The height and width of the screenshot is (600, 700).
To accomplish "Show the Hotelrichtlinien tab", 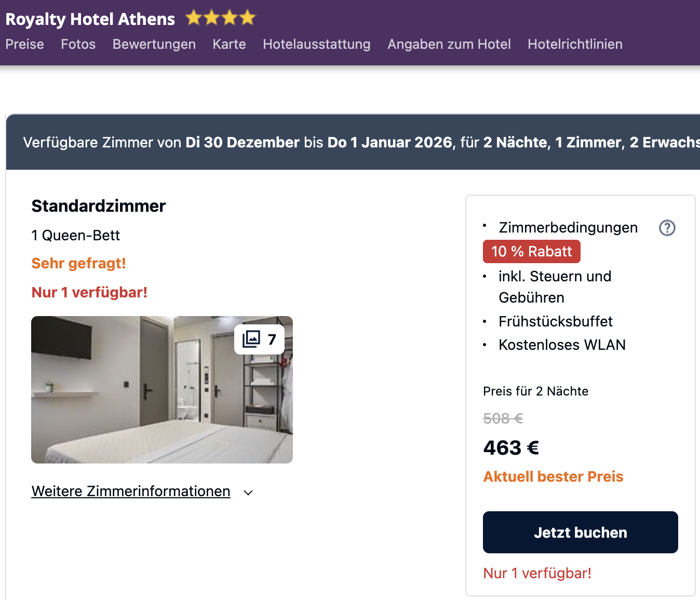I will (575, 44).
